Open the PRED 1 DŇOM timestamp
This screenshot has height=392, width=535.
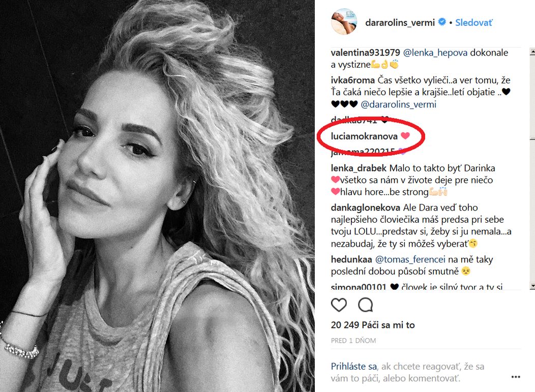353,341
